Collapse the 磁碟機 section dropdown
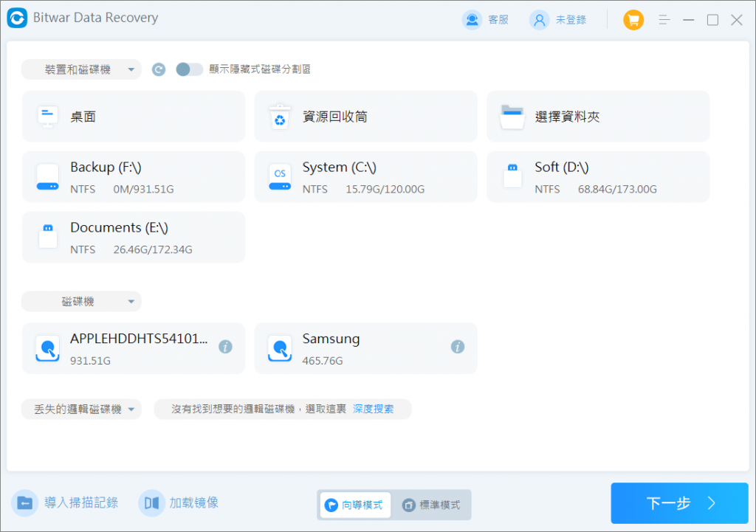Image resolution: width=756 pixels, height=532 pixels. (x=81, y=302)
